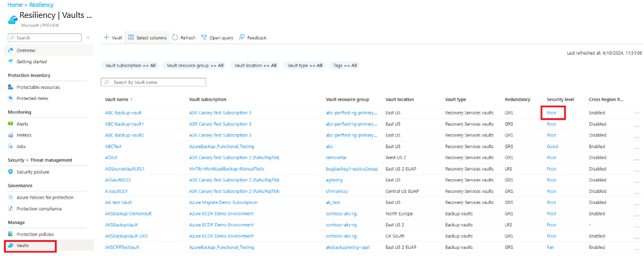Open AzureBackup_Functional_Testing subscription for ABCTest

pyautogui.click(x=222, y=147)
